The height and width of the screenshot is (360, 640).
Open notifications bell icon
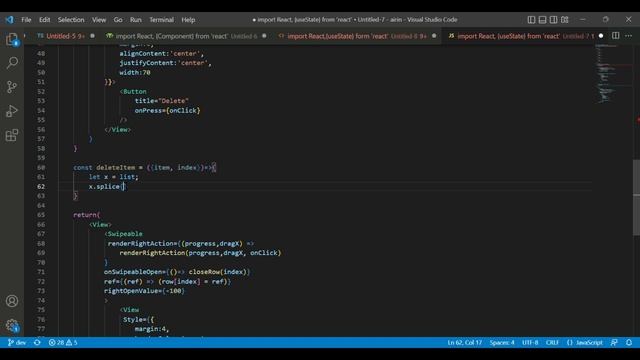coord(629,342)
